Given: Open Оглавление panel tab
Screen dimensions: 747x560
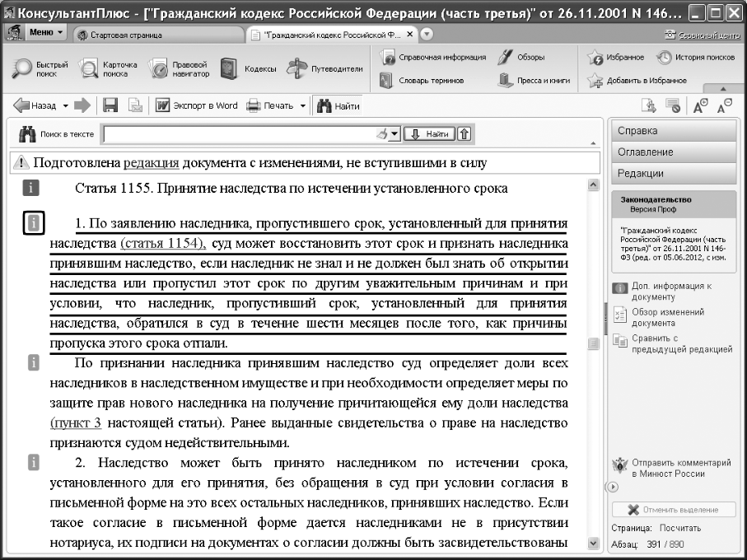Looking at the screenshot, I should point(674,152).
